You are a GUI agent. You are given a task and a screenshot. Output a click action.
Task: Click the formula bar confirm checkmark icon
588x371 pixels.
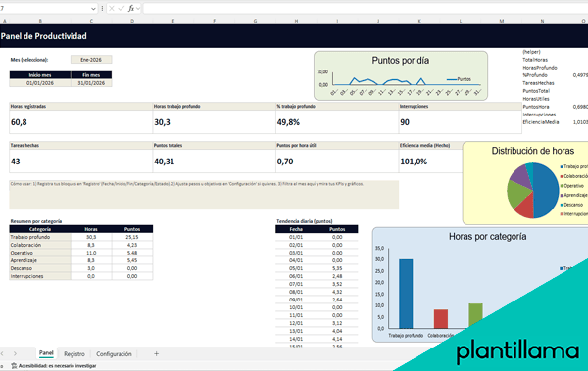tap(122, 8)
